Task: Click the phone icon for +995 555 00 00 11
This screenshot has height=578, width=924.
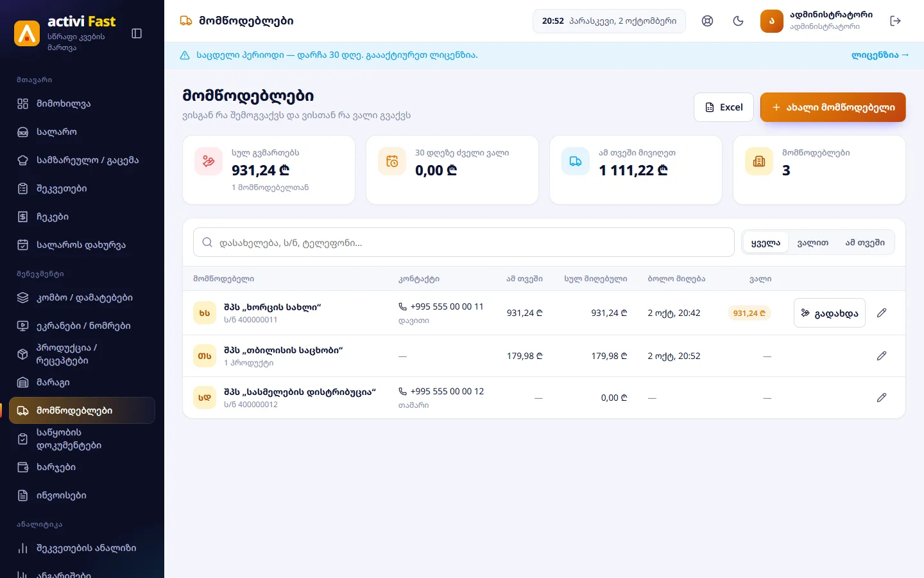Action: click(402, 306)
